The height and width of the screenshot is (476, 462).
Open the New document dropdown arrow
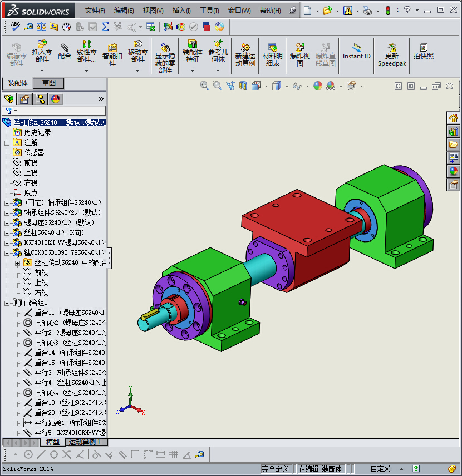317,11
